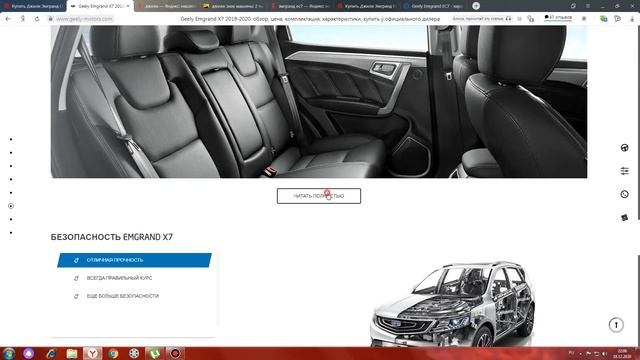The image size is (640, 360).
Task: Click the '47 отзывов' reviews button
Action: pos(558,18)
